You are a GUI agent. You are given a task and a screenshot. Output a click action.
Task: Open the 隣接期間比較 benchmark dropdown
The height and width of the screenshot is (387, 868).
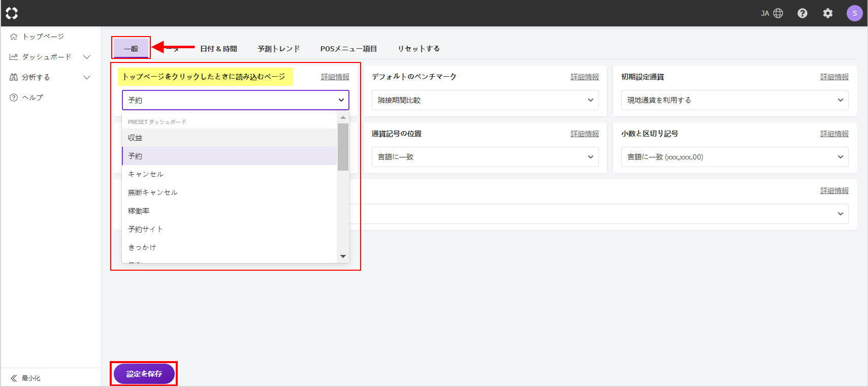[485, 100]
